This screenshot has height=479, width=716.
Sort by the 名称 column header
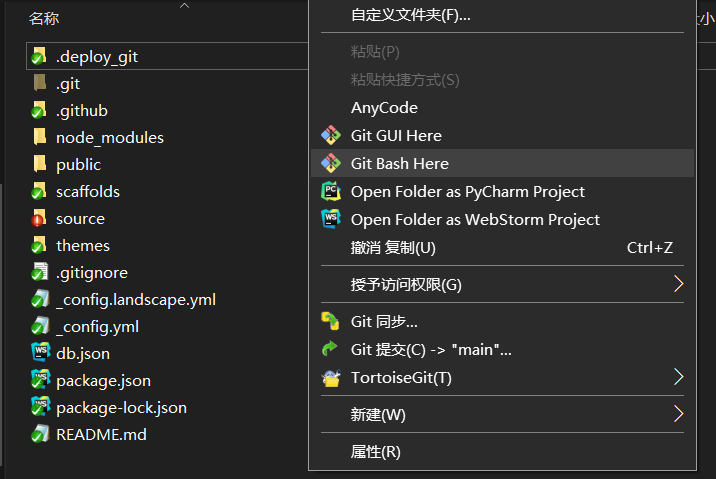click(x=44, y=19)
